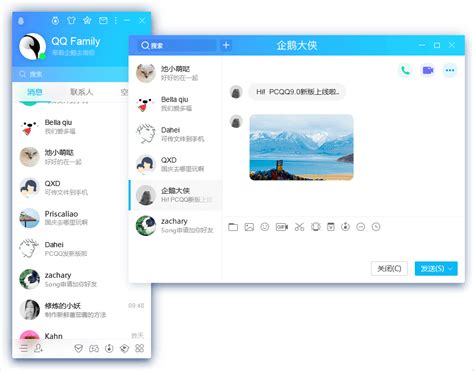
Task: Click the add friend icon at bottom
Action: point(39,348)
